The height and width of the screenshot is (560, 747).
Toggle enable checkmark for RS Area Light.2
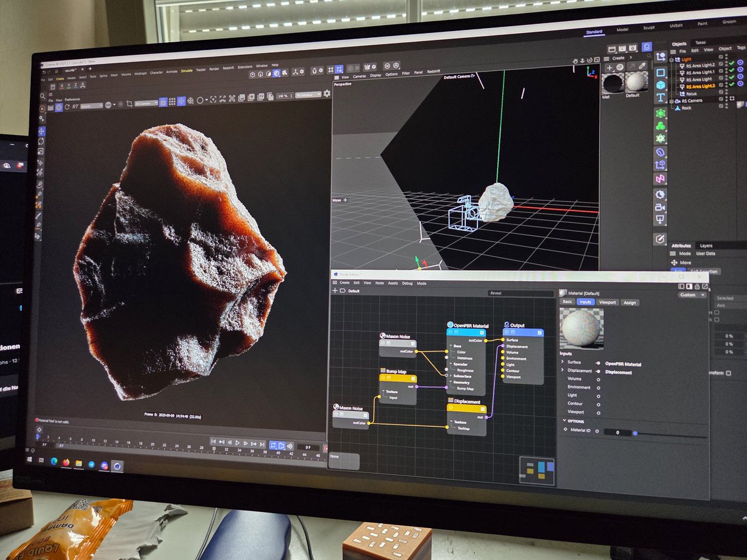[731, 63]
